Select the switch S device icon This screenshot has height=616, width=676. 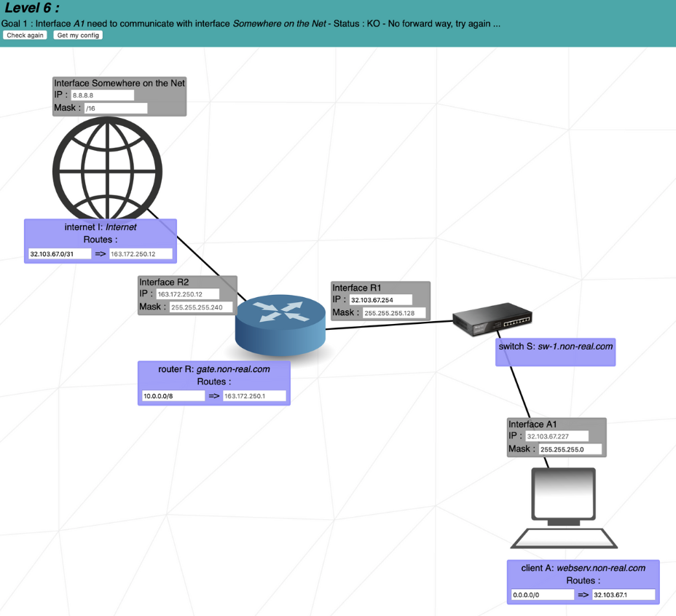click(x=492, y=319)
